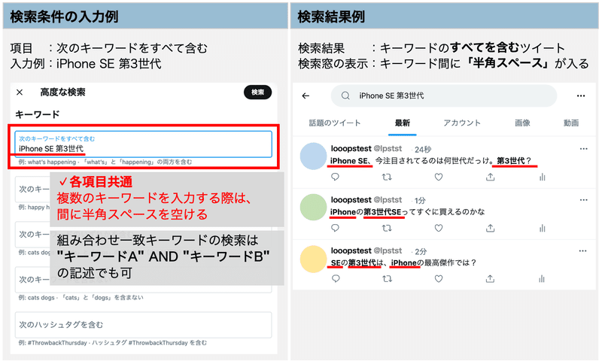Click tweet text 'iPhoneの第3世代SEってすぐに買えるのかな'
Screen dimensions: 602x364
[x=407, y=212]
